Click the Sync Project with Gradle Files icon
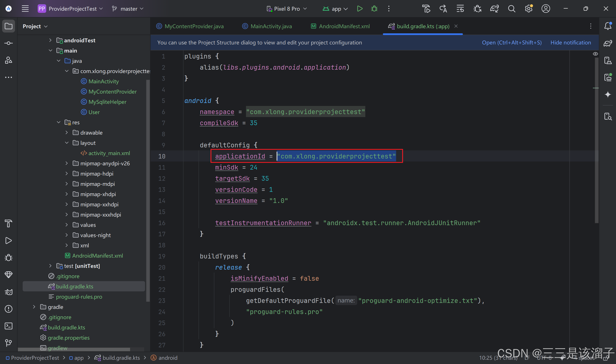This screenshot has height=364, width=616. [x=494, y=9]
